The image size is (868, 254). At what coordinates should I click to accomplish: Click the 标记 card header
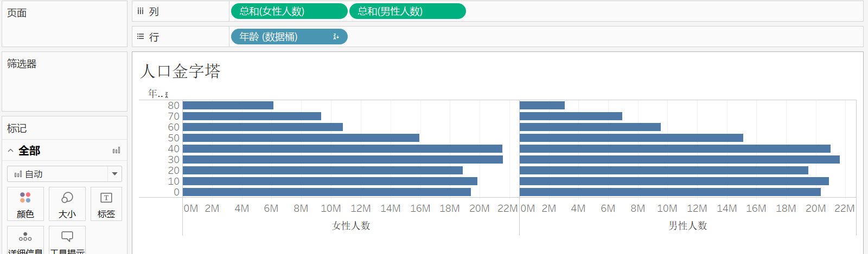[17, 128]
